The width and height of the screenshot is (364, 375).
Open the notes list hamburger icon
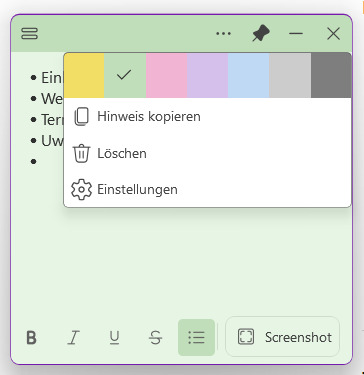[x=30, y=33]
